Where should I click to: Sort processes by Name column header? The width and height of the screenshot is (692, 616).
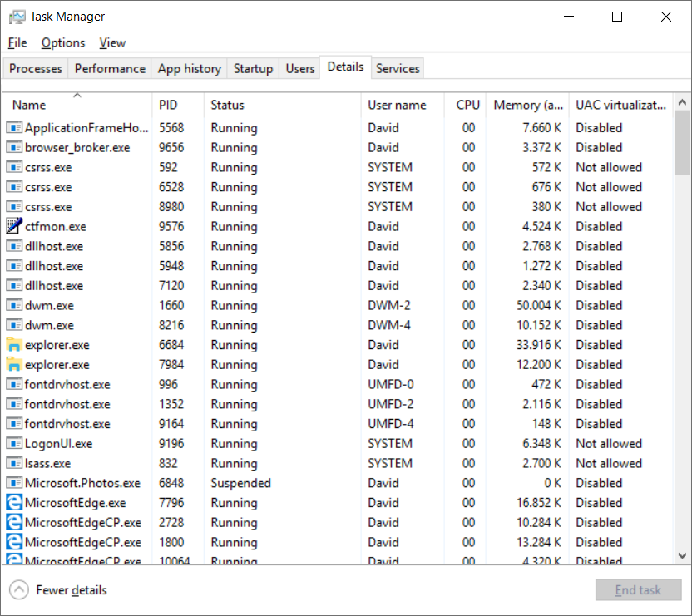tap(29, 105)
